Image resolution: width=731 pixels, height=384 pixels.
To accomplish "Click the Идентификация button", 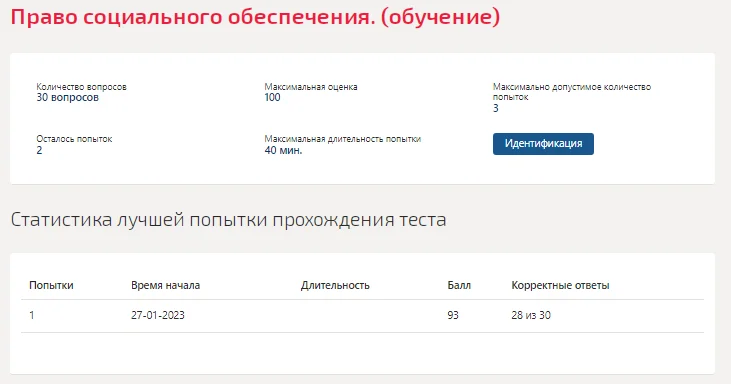I will tap(543, 144).
